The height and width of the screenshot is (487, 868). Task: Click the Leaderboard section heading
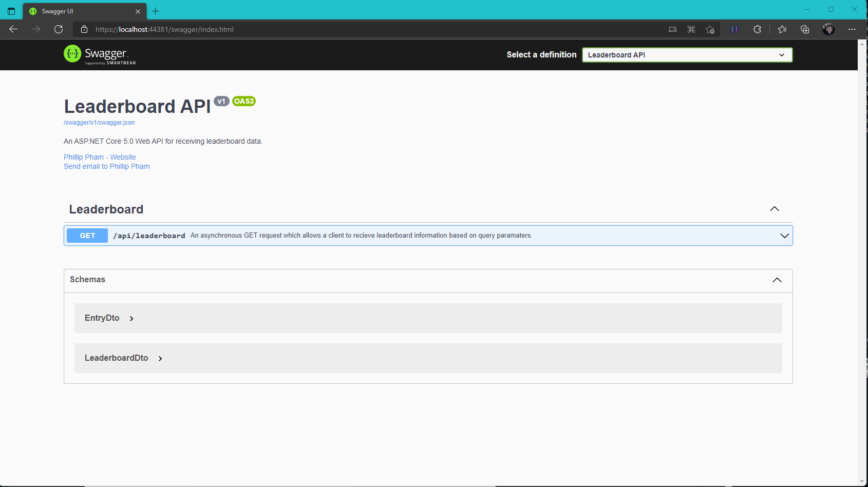pos(106,209)
